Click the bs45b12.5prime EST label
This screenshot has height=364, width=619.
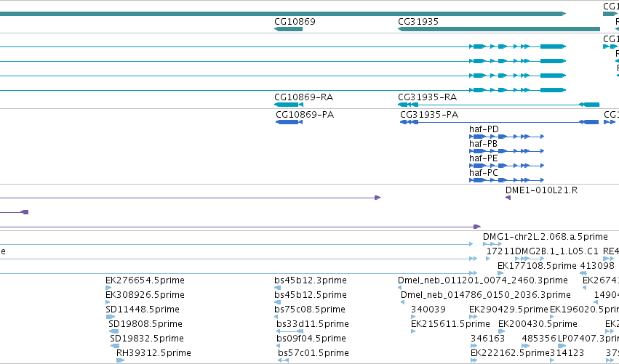[x=311, y=295]
